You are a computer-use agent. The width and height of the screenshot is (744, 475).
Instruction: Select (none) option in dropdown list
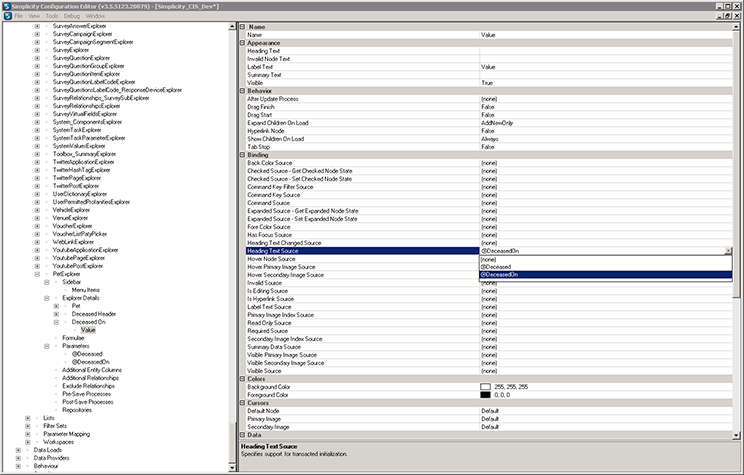(x=605, y=259)
